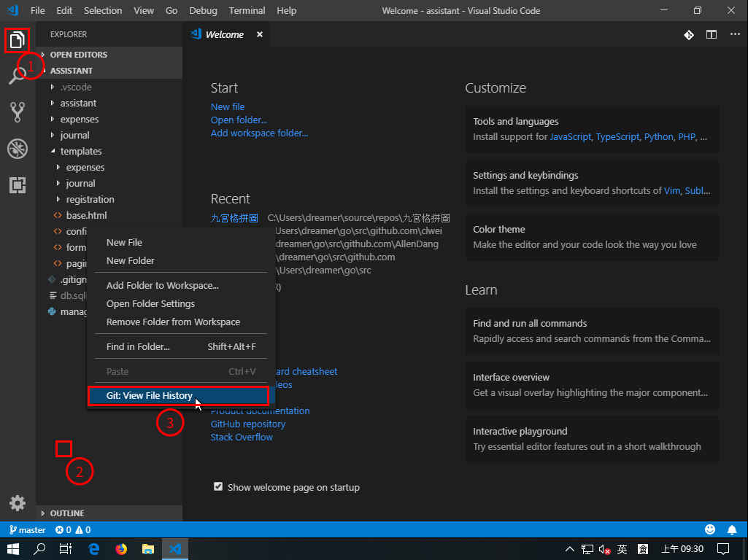
Task: Open the Manage gear icon
Action: 18,502
